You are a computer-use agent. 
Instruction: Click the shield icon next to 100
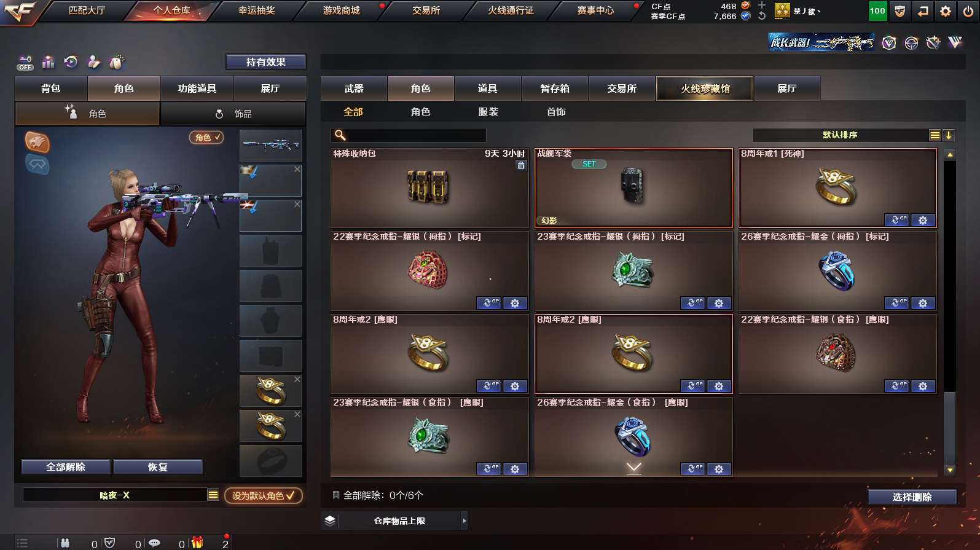(x=900, y=11)
